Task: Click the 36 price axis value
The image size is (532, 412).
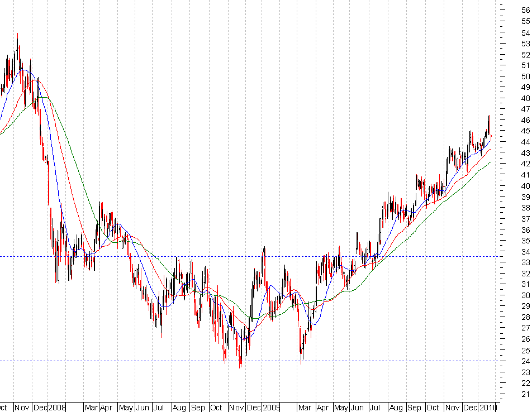Action: point(525,230)
